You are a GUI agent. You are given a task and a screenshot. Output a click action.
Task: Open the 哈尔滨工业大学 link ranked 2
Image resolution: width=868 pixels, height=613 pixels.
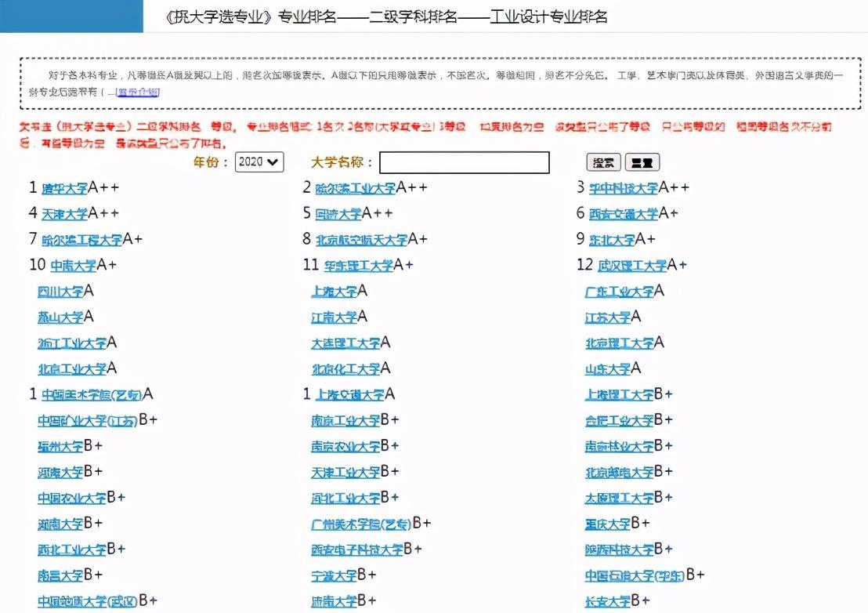[x=356, y=188]
